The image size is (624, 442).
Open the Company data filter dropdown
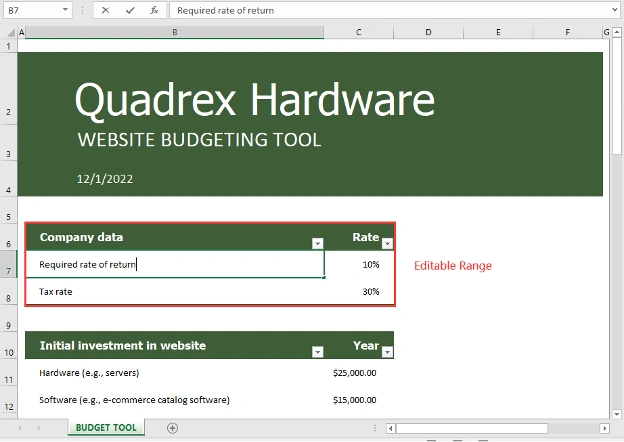pyautogui.click(x=318, y=243)
